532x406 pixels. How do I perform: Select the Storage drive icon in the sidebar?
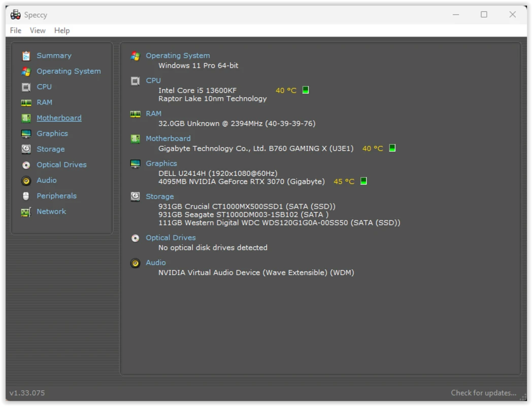click(27, 149)
